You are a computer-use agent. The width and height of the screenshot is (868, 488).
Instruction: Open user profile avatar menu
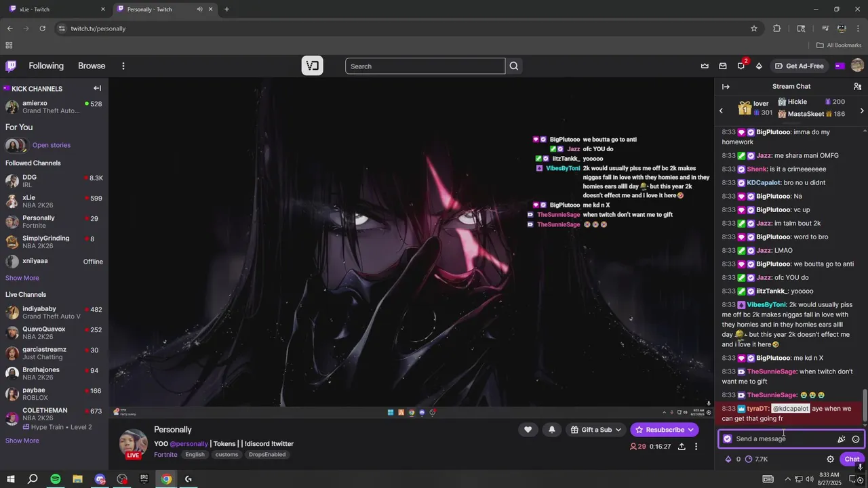(x=857, y=66)
